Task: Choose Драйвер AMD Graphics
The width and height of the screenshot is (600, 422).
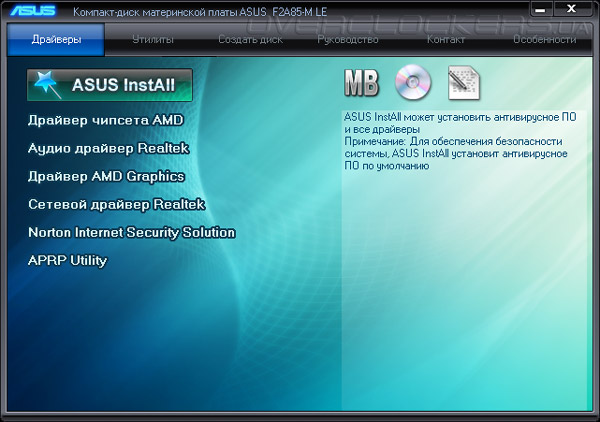Action: pos(106,176)
